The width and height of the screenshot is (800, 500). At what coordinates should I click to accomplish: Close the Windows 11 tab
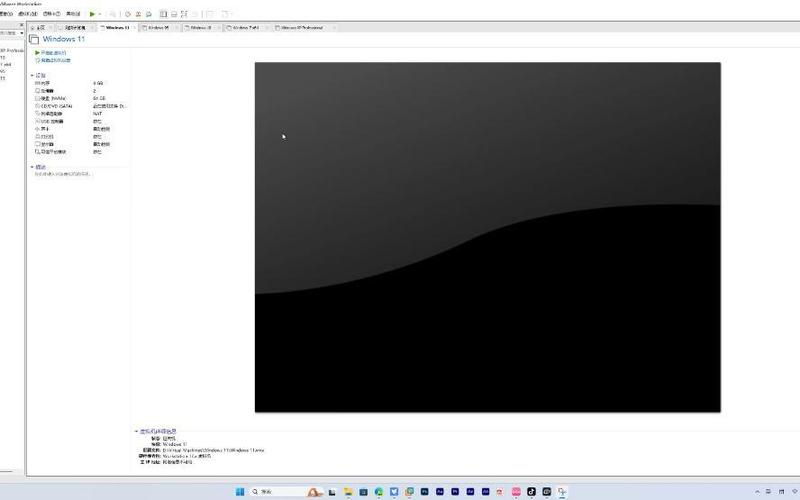(x=135, y=28)
